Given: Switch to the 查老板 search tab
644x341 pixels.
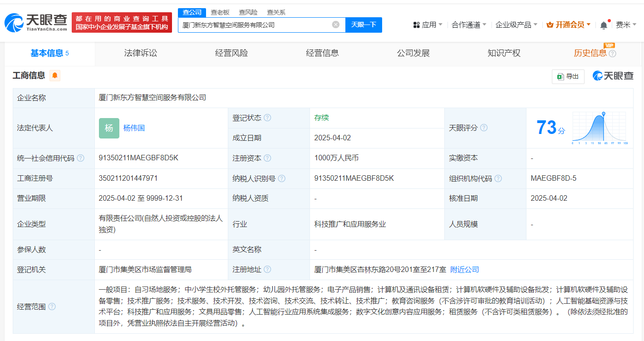Looking at the screenshot, I should pyautogui.click(x=220, y=12).
